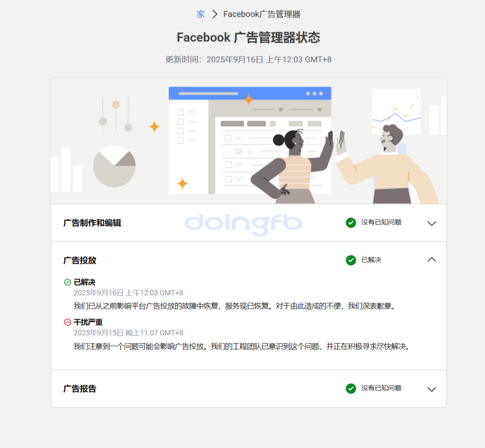
Task: Select the 广告投放 row title
Action: 80,260
